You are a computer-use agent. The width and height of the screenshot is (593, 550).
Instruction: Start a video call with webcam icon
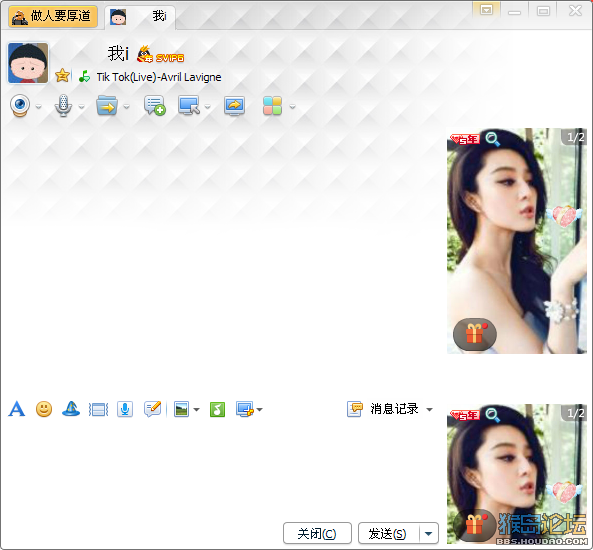tap(20, 106)
